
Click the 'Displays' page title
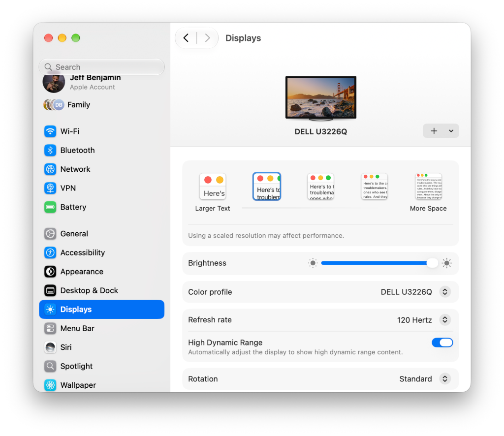243,38
